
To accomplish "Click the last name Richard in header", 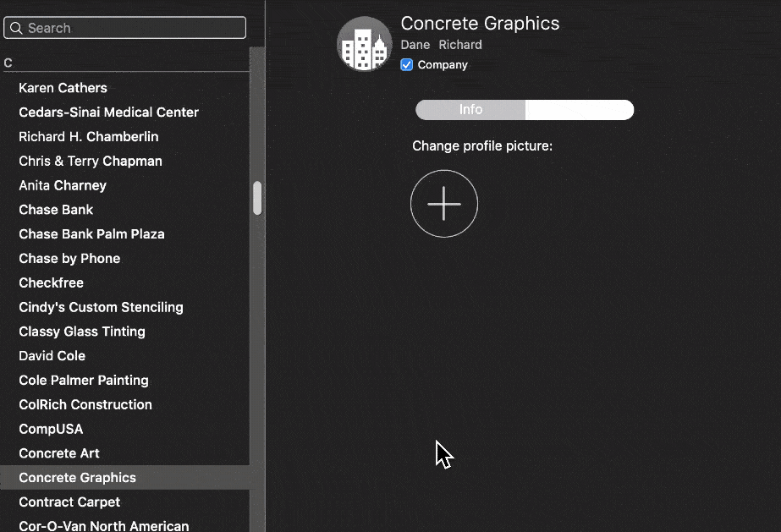I will (460, 45).
